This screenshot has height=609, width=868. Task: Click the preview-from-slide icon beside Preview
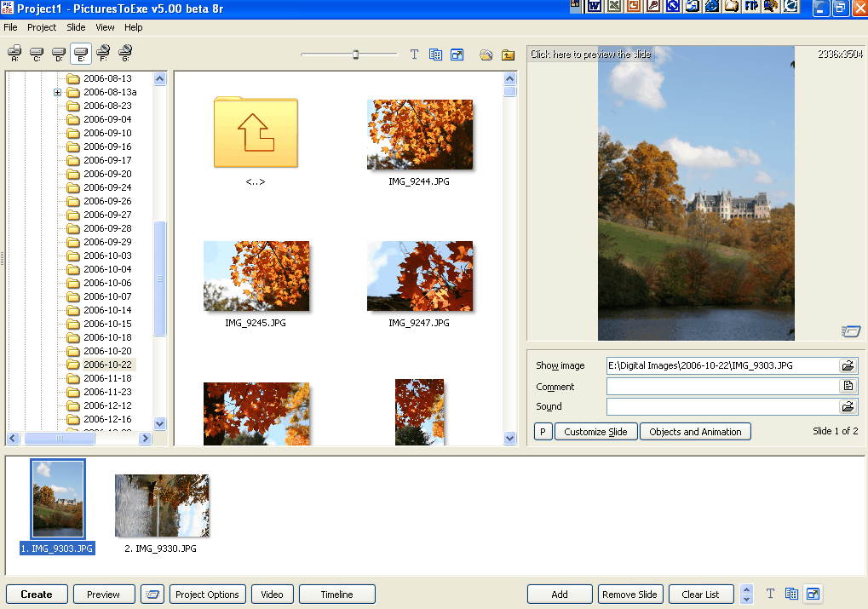tap(152, 595)
